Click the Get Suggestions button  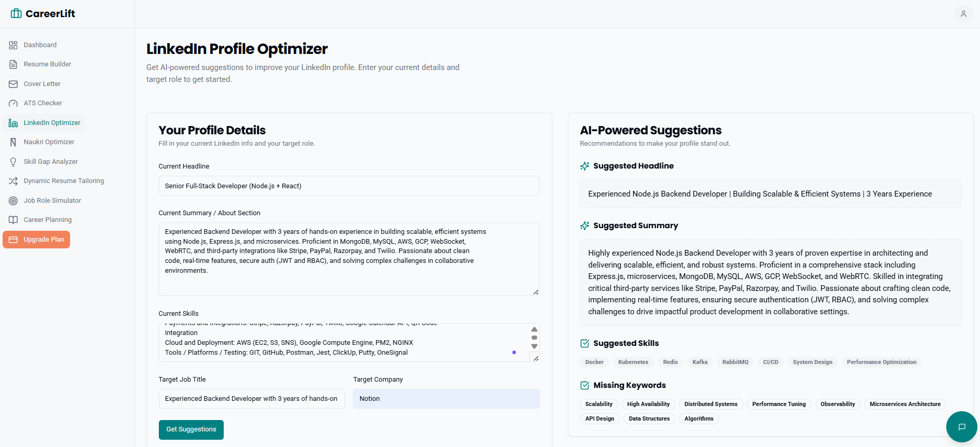191,429
